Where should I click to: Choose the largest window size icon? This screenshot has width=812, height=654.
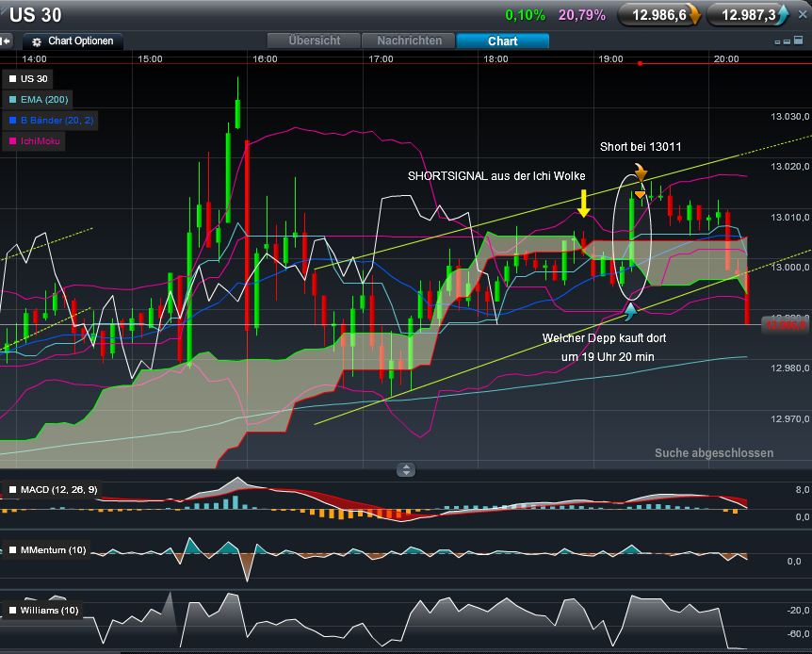pos(799,40)
